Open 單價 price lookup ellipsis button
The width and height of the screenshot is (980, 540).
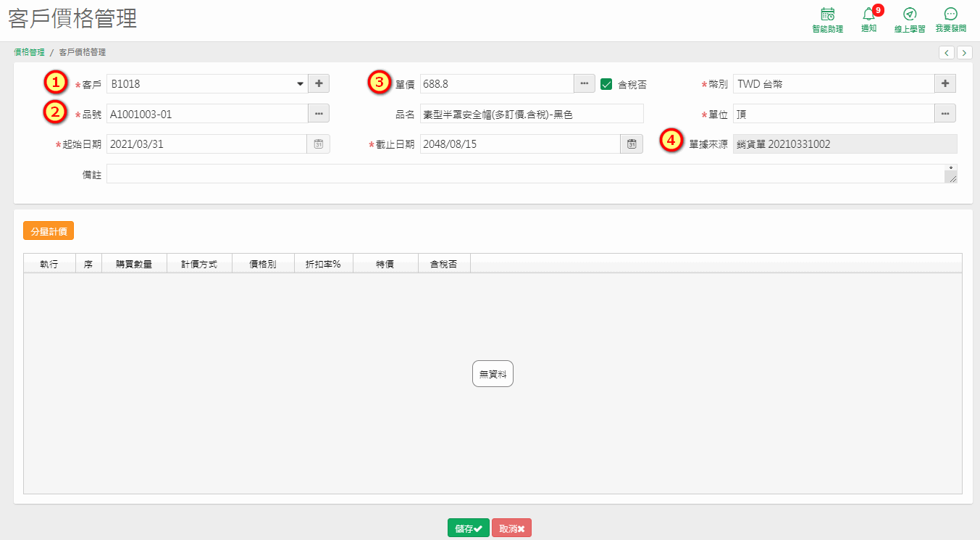(x=585, y=84)
